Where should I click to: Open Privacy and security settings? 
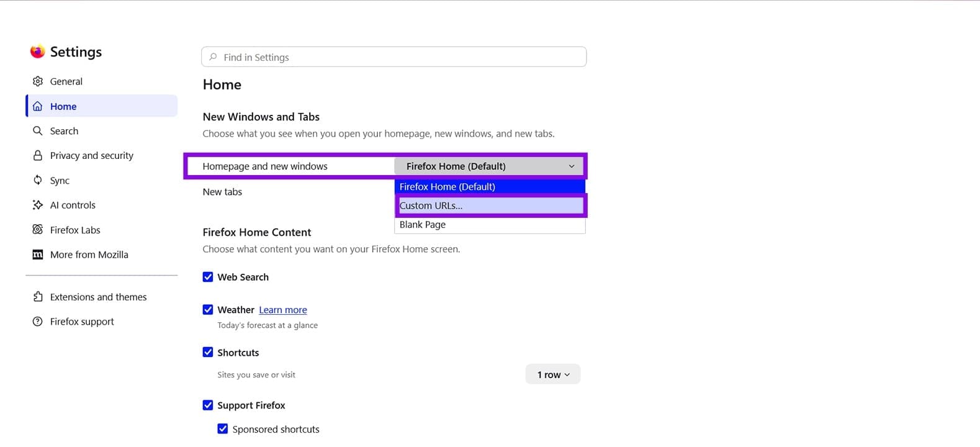(x=102, y=155)
